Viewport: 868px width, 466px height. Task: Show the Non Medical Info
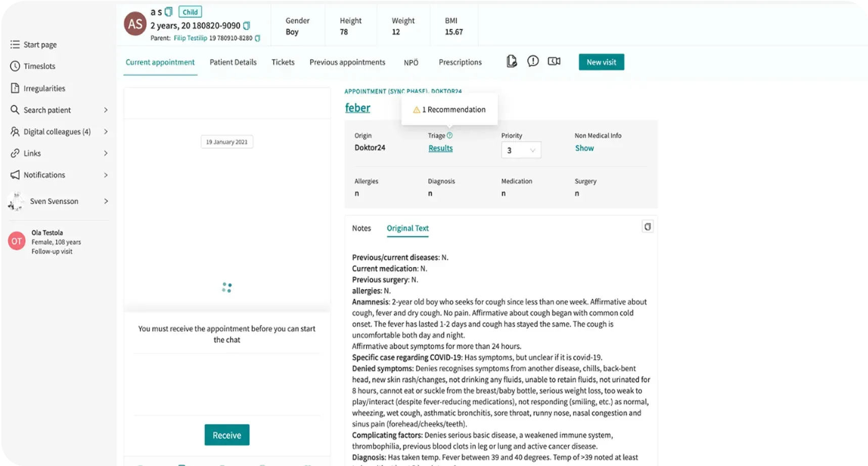pyautogui.click(x=584, y=148)
